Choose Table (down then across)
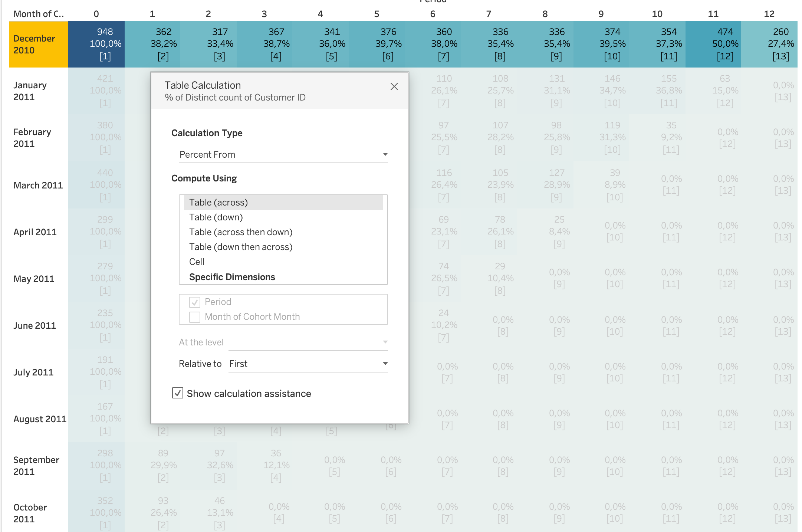This screenshot has width=802, height=532. [241, 247]
